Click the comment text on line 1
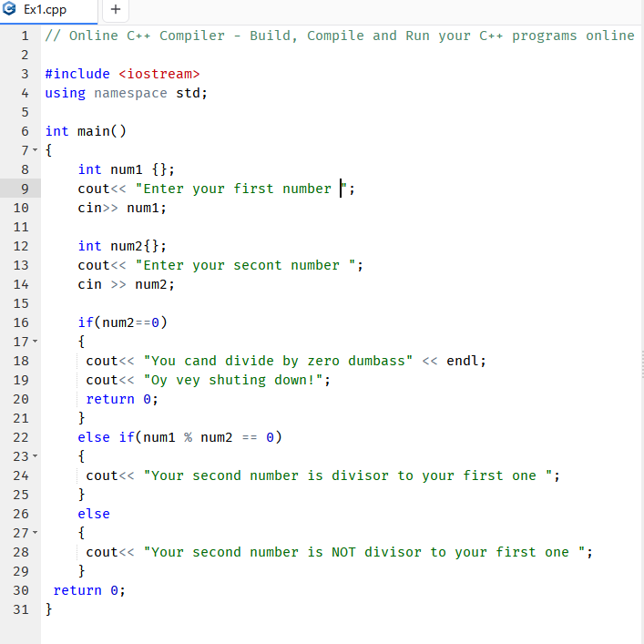644x644 pixels. 339,36
